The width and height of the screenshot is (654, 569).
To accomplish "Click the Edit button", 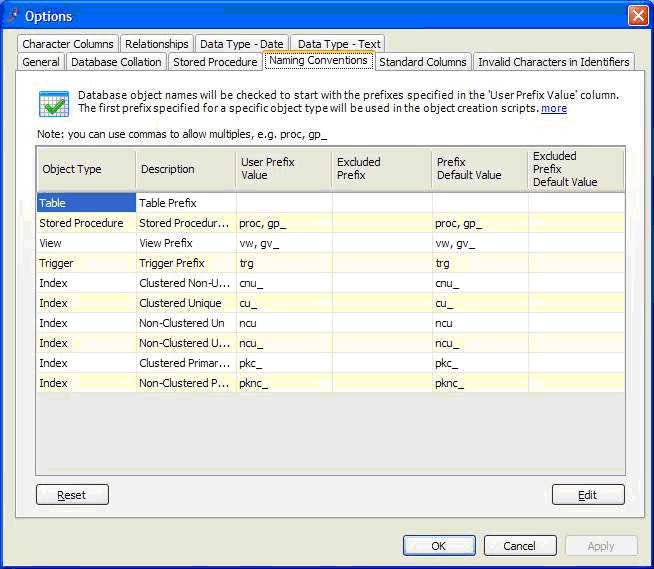I will pos(588,495).
